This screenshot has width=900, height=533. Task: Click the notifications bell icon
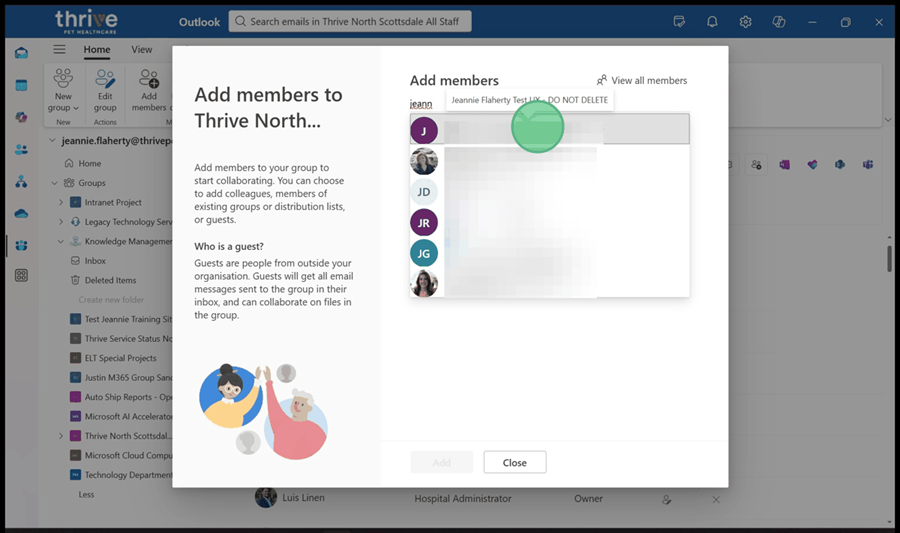tap(712, 21)
